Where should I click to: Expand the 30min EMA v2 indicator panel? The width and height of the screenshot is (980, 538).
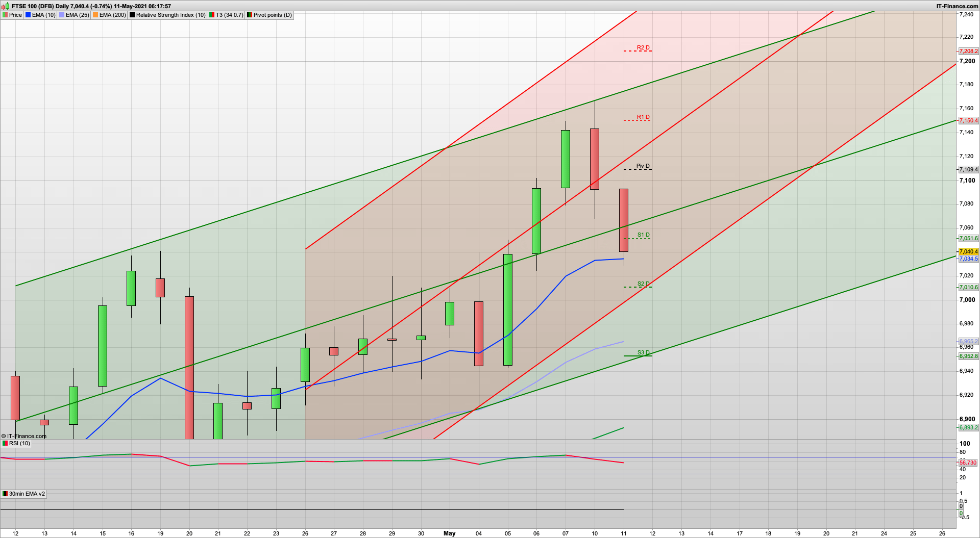pos(27,494)
